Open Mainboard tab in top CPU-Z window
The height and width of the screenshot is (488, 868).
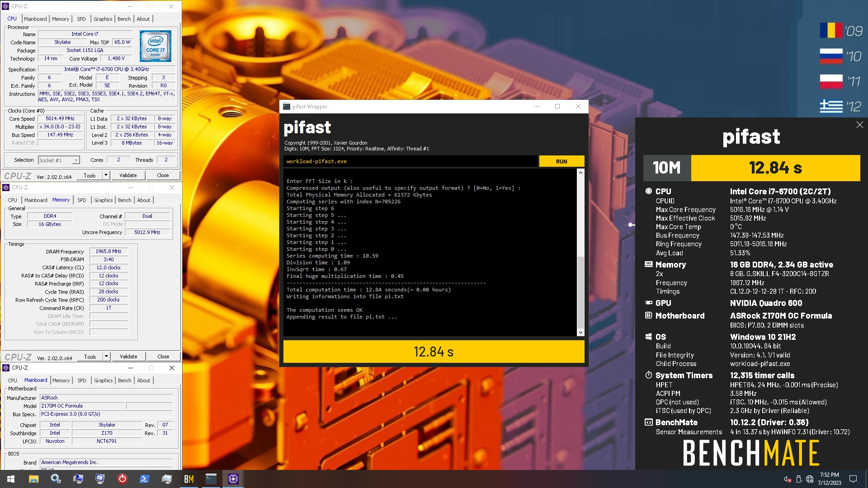point(35,19)
